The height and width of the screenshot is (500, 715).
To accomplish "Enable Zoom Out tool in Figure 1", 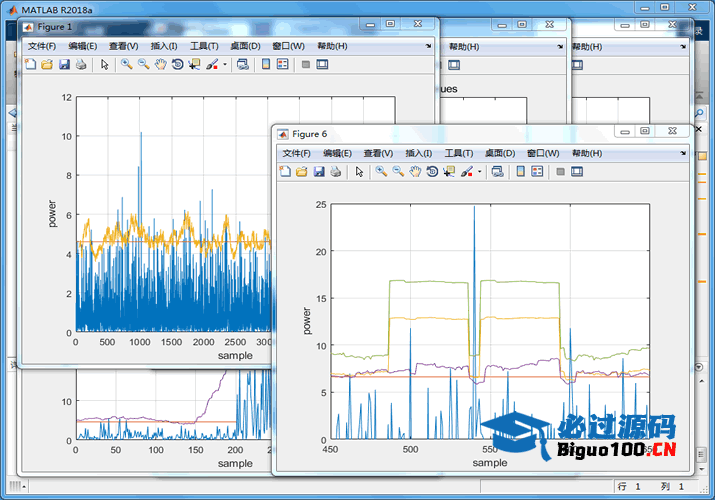I will (144, 64).
